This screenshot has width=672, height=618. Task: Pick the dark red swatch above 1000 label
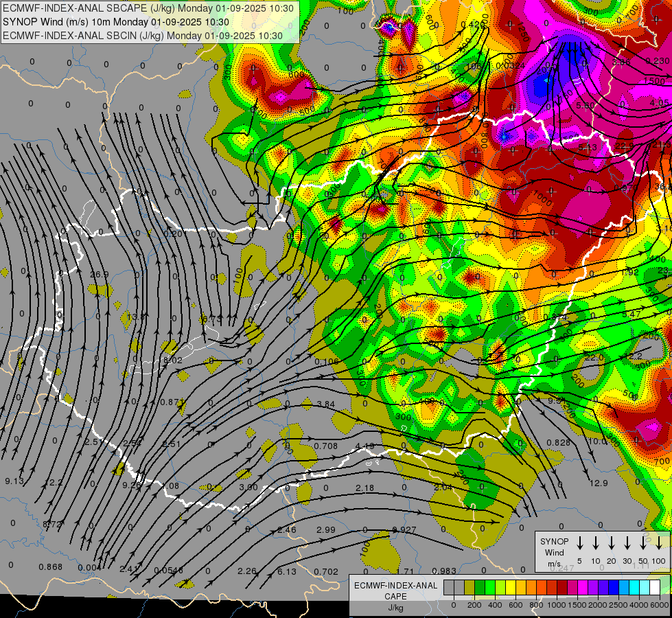562,588
